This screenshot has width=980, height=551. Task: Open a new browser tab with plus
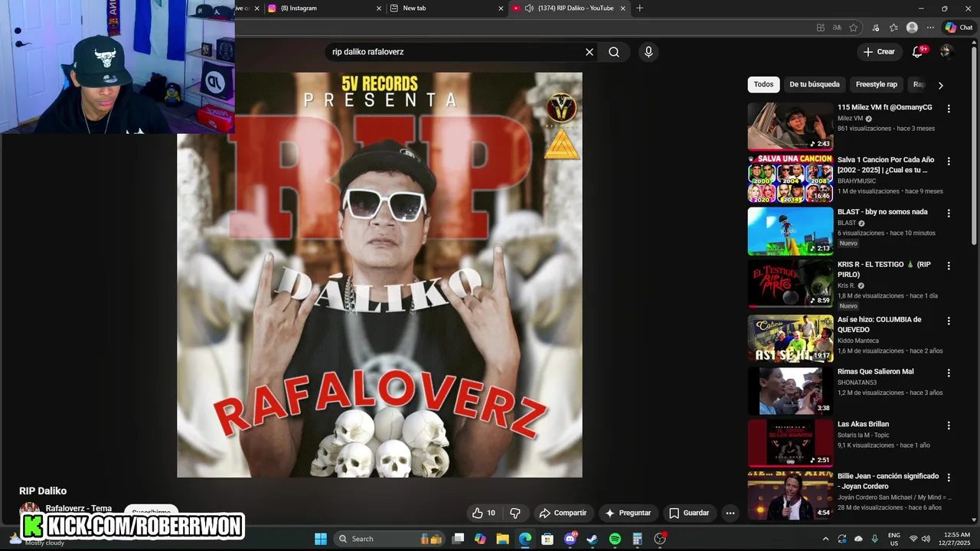(x=640, y=8)
